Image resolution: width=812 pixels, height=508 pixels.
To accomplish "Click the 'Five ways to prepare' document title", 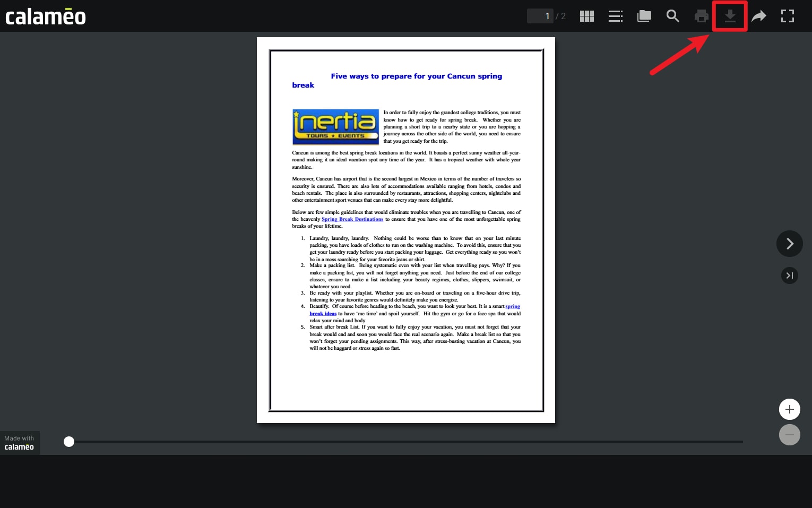I will click(416, 76).
